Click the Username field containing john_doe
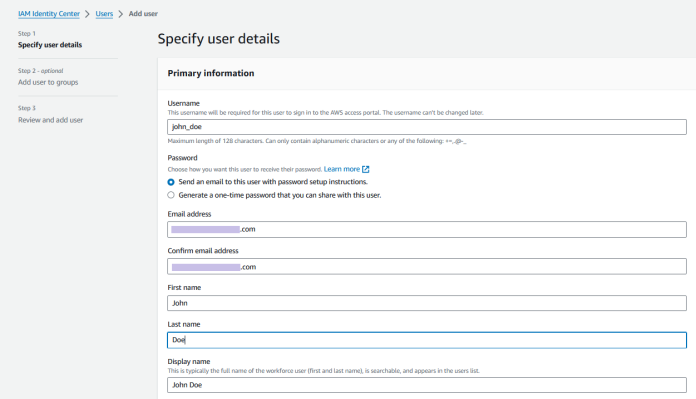 [427, 127]
